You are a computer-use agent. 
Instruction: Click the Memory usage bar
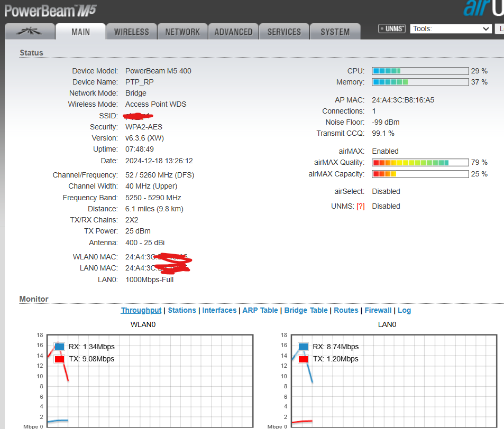(420, 82)
